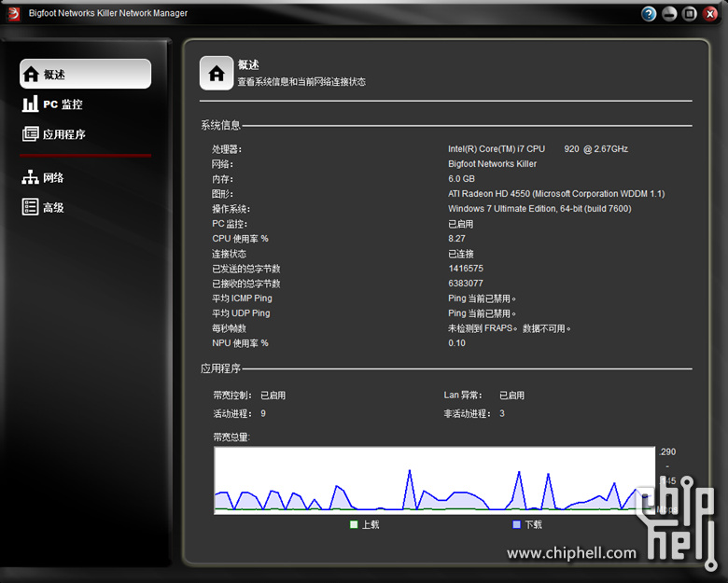Click the Windows 7 Ultimate Edition value

click(x=539, y=209)
